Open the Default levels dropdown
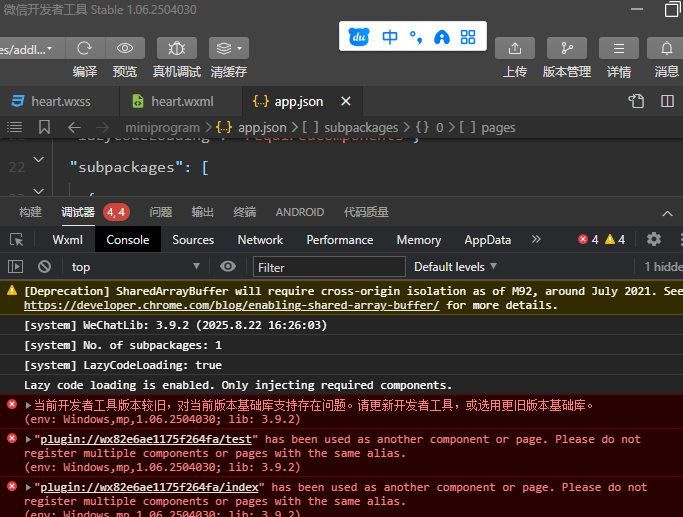 tap(455, 267)
